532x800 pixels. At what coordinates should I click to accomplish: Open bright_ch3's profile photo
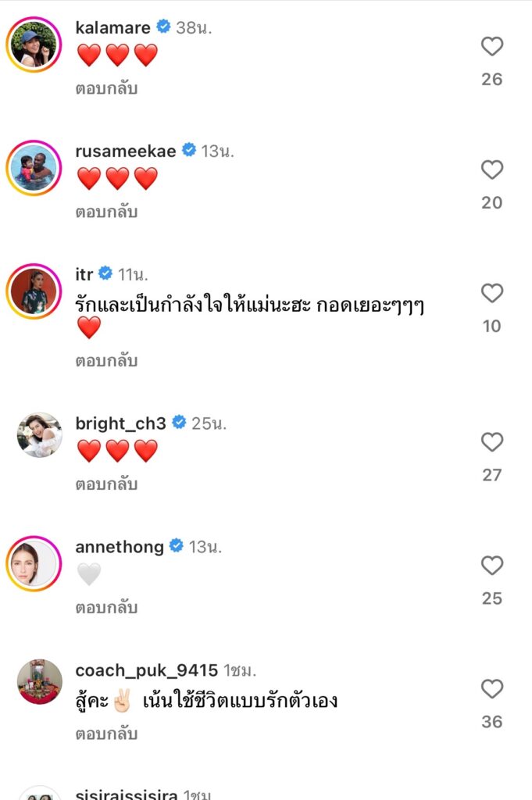point(39,435)
